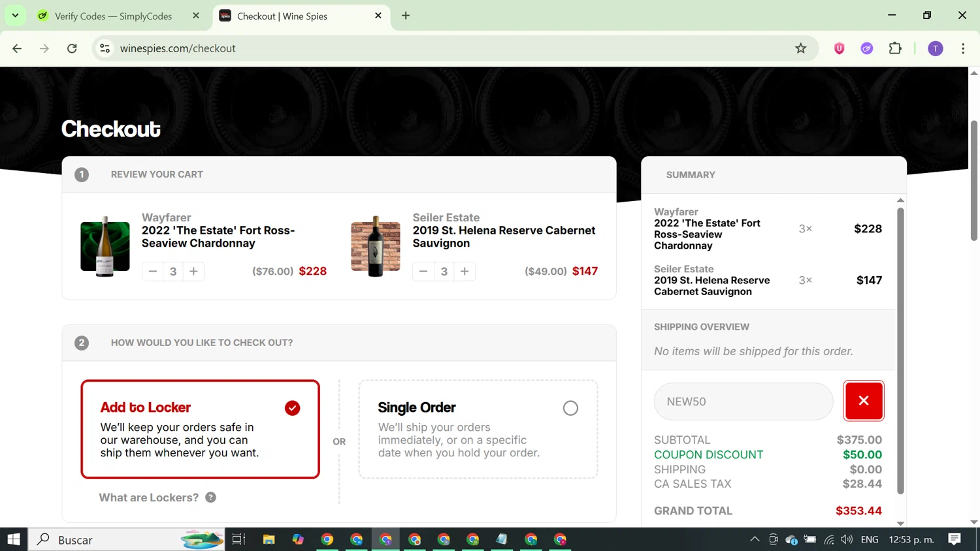This screenshot has height=551, width=980.
Task: Close the Verify Codes SimplyCodes tab
Action: tap(196, 16)
